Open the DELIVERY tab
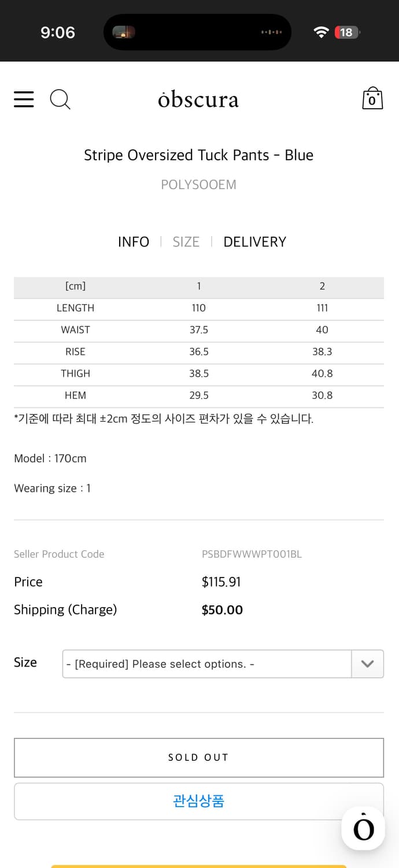Viewport: 399px width, 868px height. point(255,241)
